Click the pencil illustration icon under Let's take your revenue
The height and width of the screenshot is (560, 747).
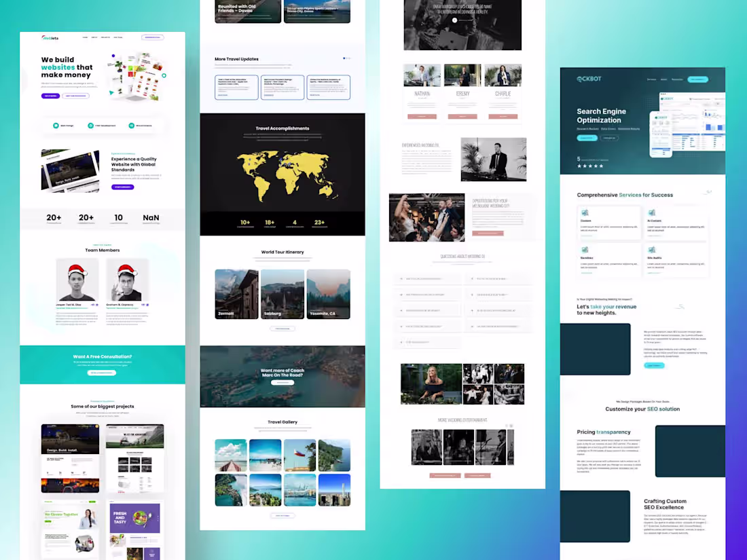679,307
